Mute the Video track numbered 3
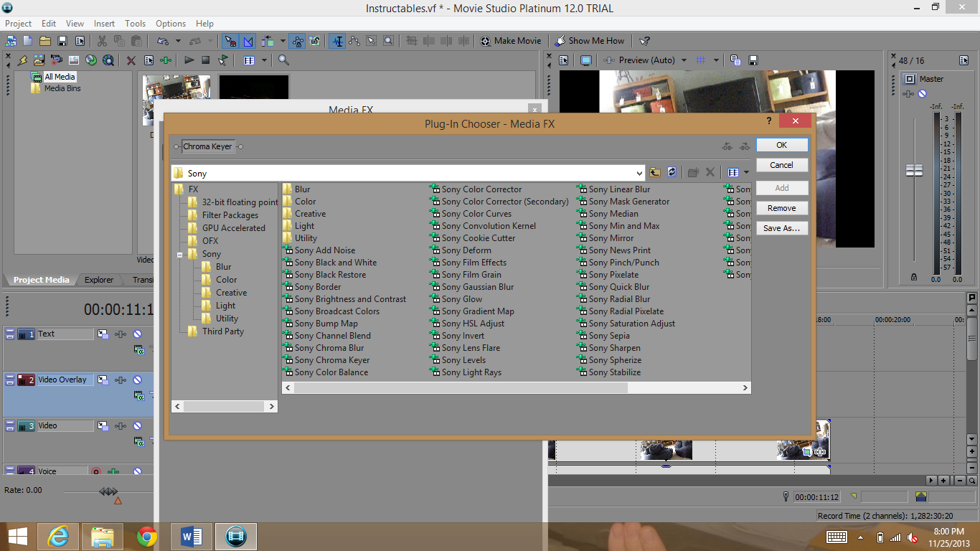 [137, 425]
